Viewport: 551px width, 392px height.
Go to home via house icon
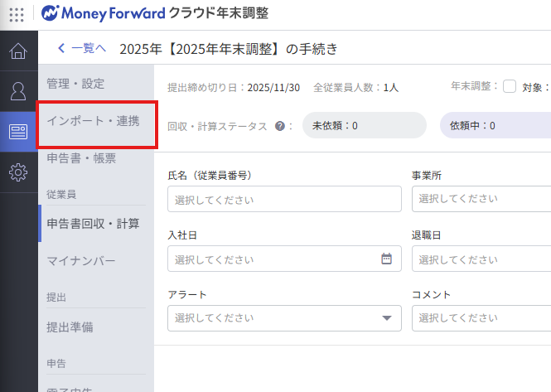coord(18,51)
